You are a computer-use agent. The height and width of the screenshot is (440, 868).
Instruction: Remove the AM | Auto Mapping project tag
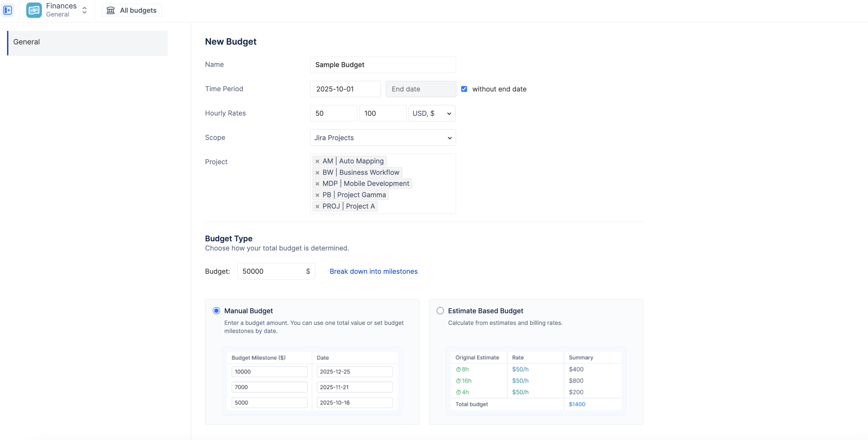(x=317, y=161)
